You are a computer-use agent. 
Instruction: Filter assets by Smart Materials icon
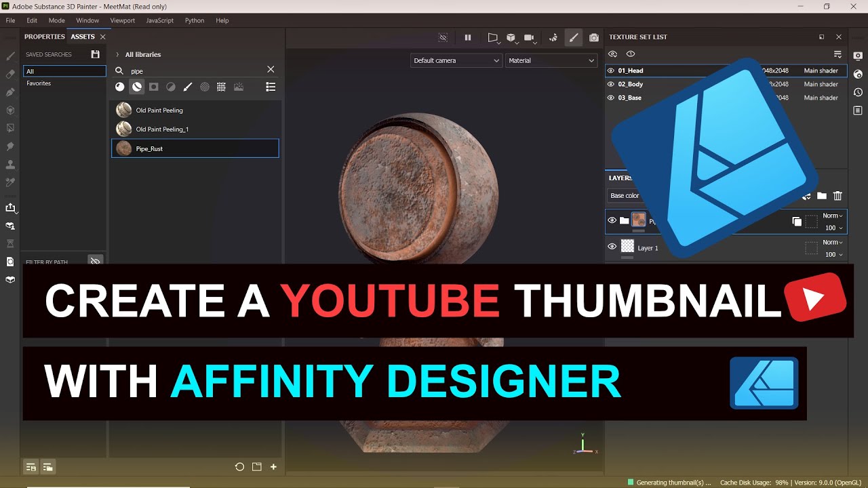137,87
